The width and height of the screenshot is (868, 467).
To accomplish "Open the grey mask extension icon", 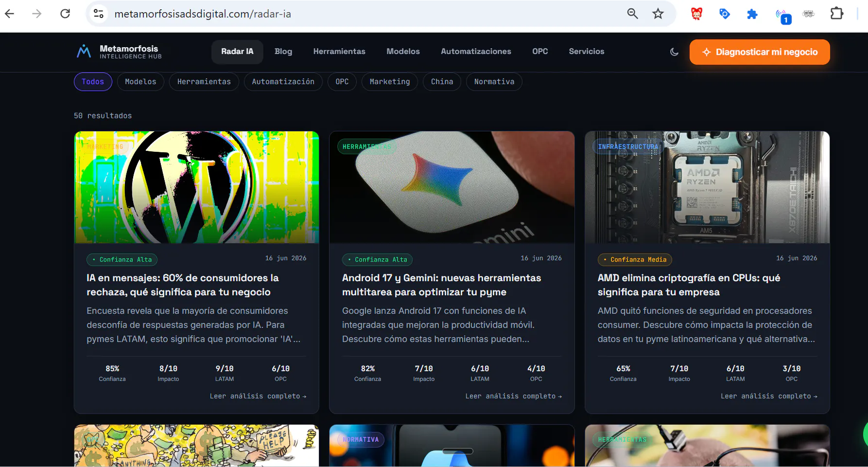I will pos(809,14).
